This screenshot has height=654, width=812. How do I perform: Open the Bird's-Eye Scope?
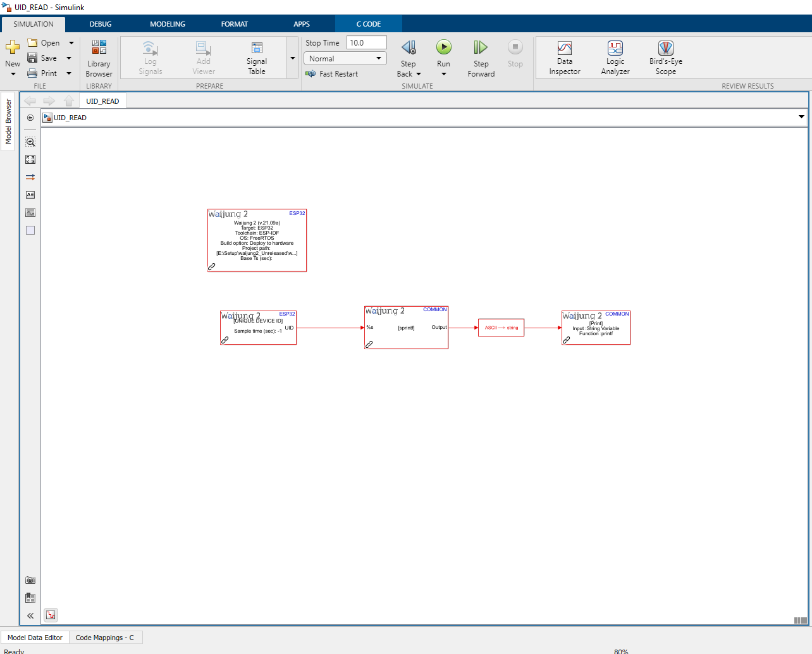tap(666, 58)
